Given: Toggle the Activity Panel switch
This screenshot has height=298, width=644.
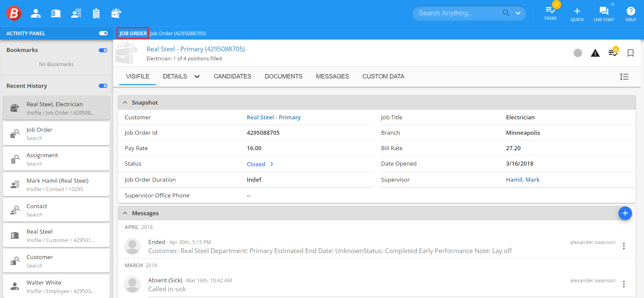Looking at the screenshot, I should (103, 33).
